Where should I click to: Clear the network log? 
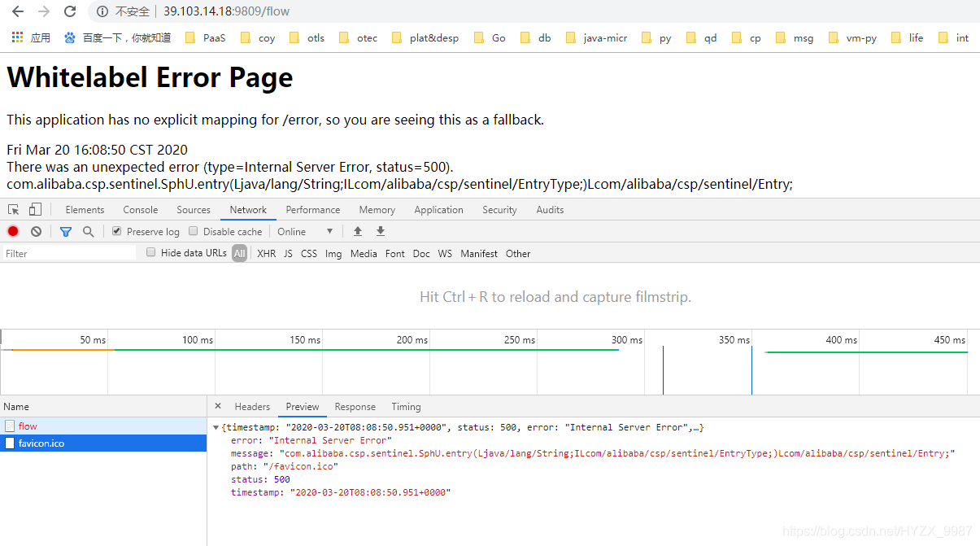point(35,231)
